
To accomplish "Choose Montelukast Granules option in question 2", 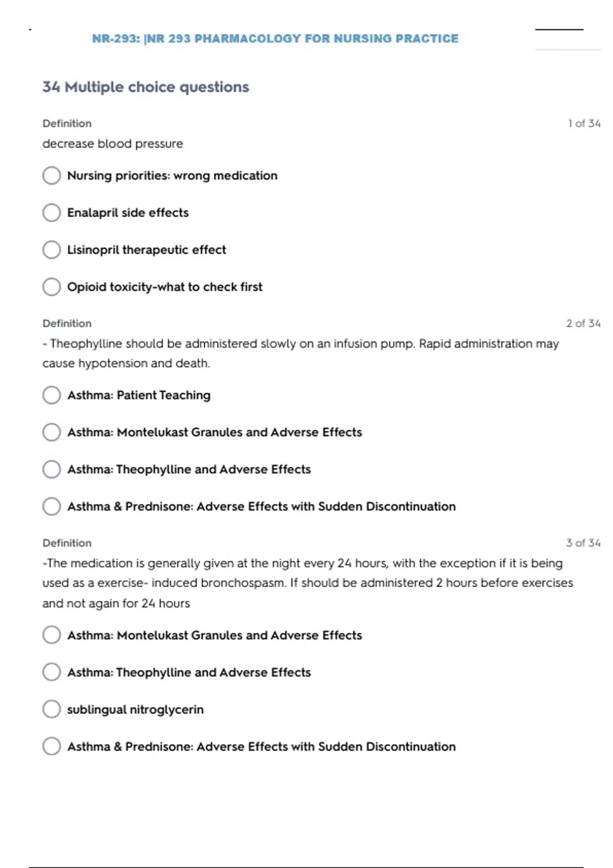I will click(52, 432).
